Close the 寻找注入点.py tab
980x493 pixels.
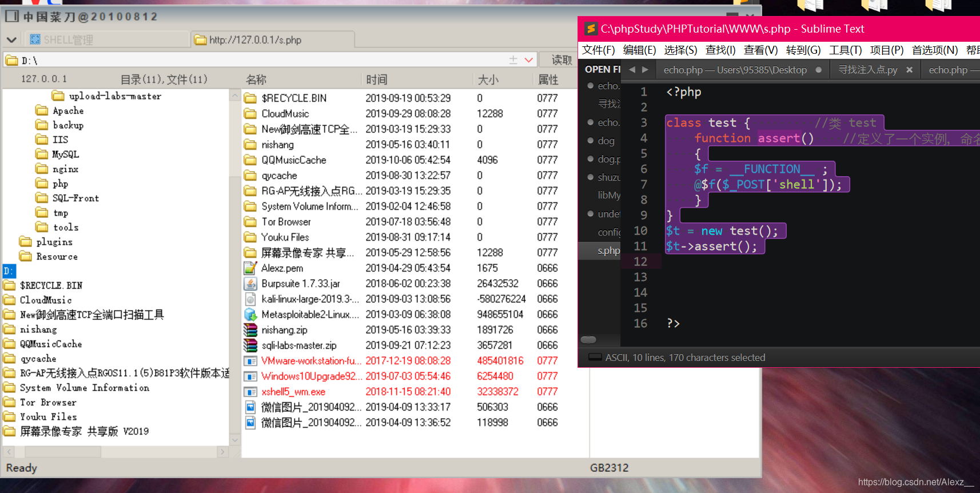pyautogui.click(x=909, y=70)
